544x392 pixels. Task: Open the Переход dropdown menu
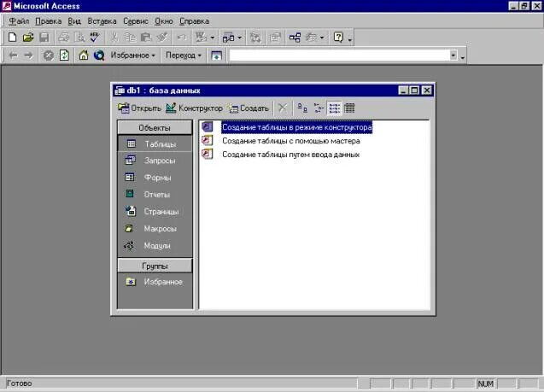tap(184, 56)
